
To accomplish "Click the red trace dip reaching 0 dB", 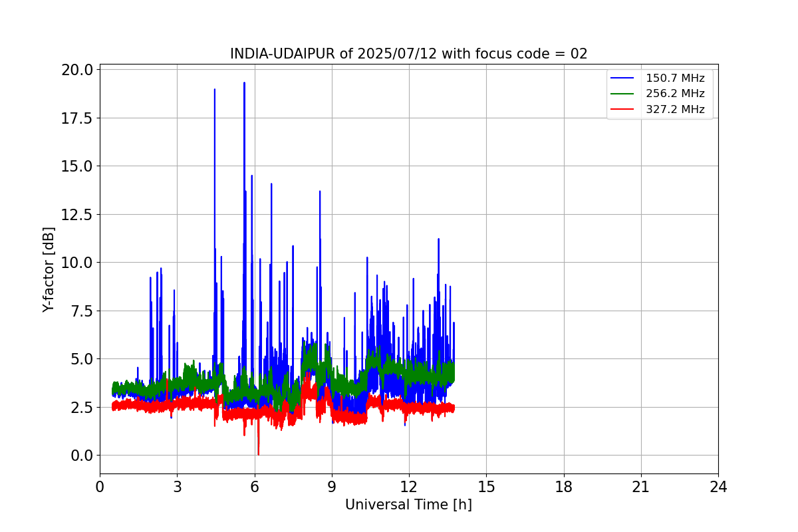I will pyautogui.click(x=258, y=454).
